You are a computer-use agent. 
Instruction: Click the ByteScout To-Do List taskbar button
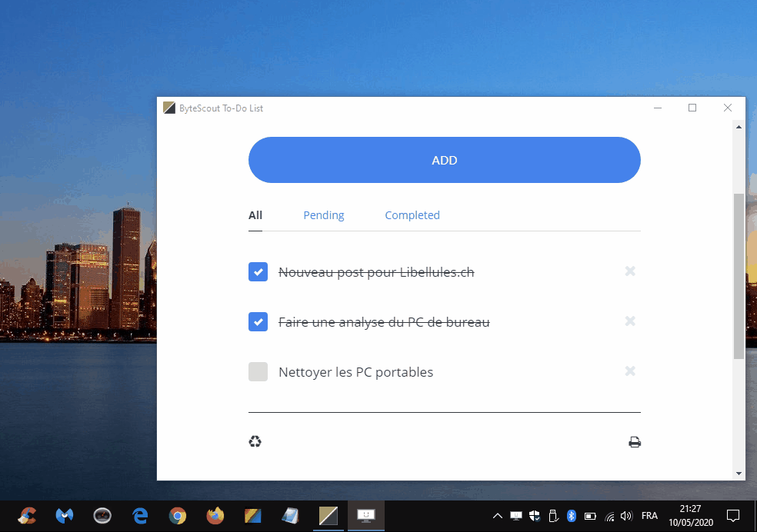pyautogui.click(x=328, y=516)
